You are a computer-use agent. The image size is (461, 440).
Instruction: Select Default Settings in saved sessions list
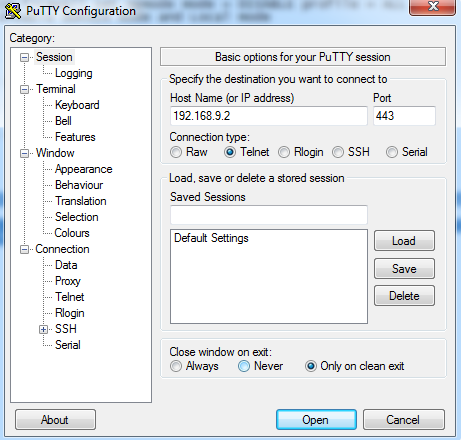pyautogui.click(x=211, y=238)
